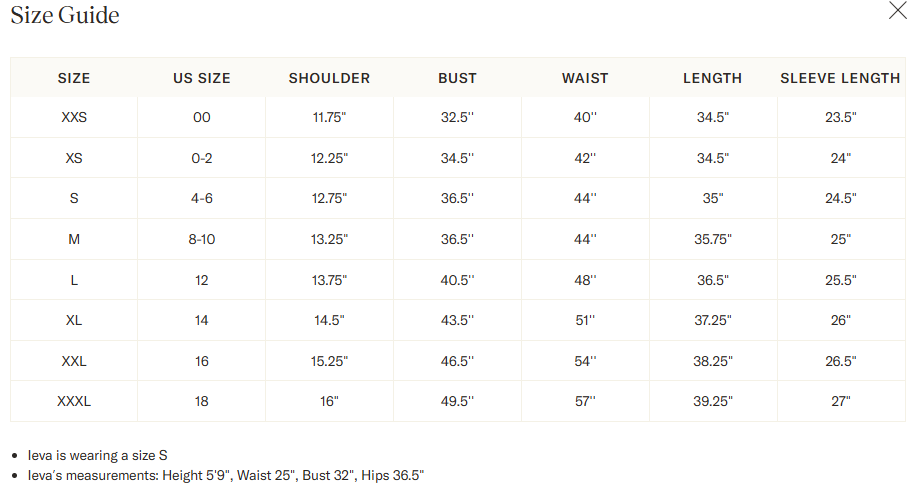Click the BUST column header
Screen dimensions: 924x493
(x=457, y=78)
